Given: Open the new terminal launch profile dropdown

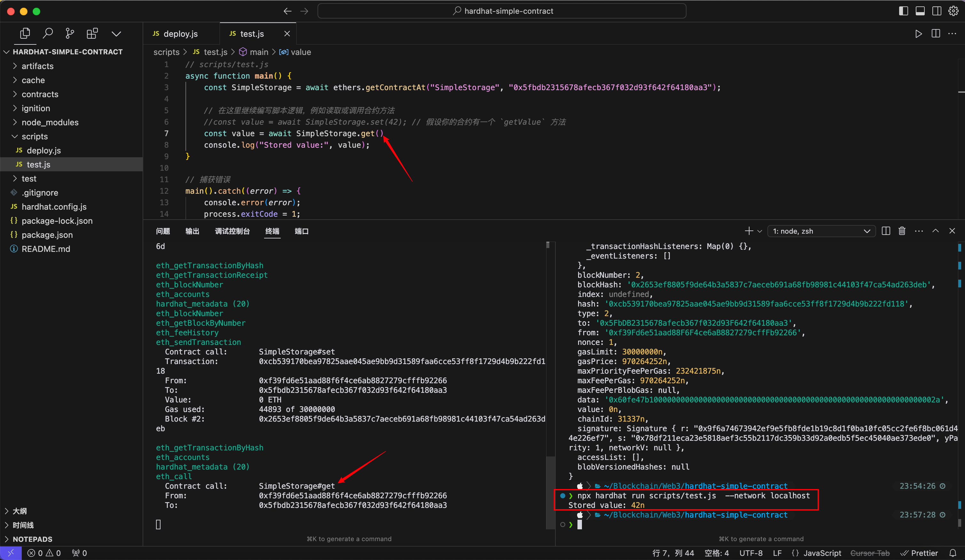Looking at the screenshot, I should pos(760,231).
